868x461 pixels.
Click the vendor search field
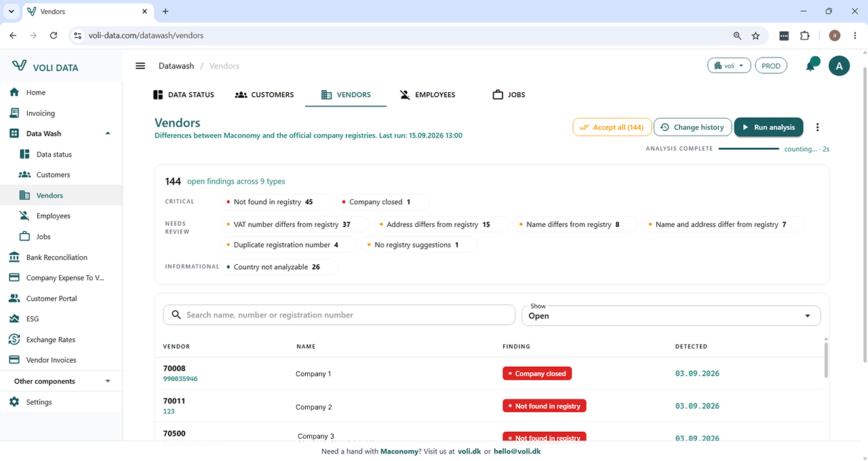[339, 315]
